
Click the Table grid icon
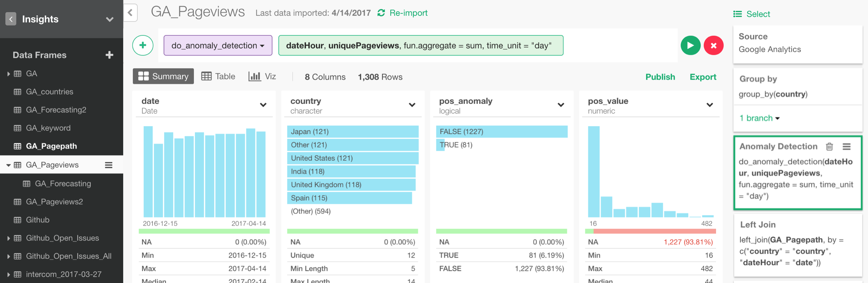(206, 76)
